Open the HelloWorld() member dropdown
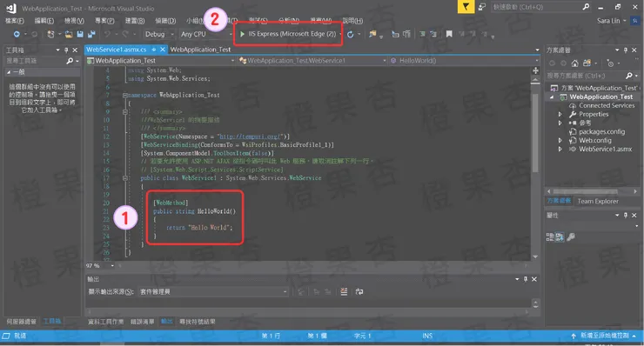The width and height of the screenshot is (644, 346). point(464,61)
